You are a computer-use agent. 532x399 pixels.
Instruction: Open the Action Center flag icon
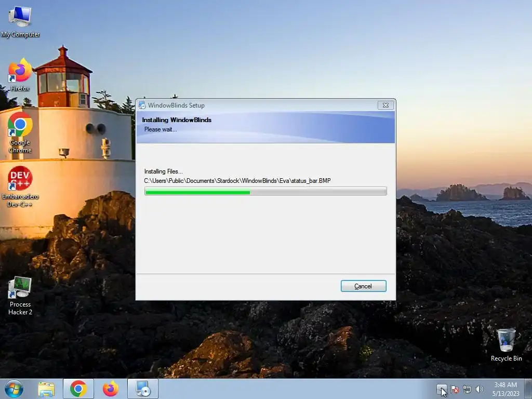pos(455,390)
